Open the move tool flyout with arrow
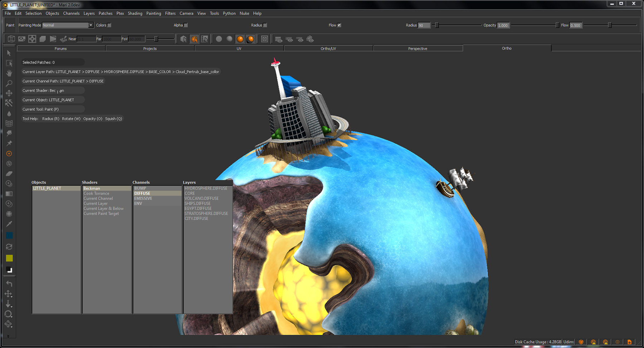The image size is (644, 348). point(9,294)
